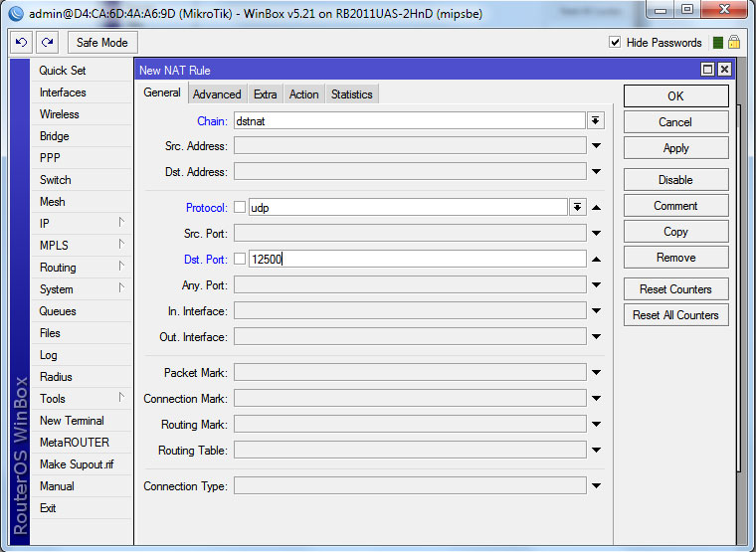Click the undo arrow icon
This screenshot has width=756, height=552.
coord(22,43)
